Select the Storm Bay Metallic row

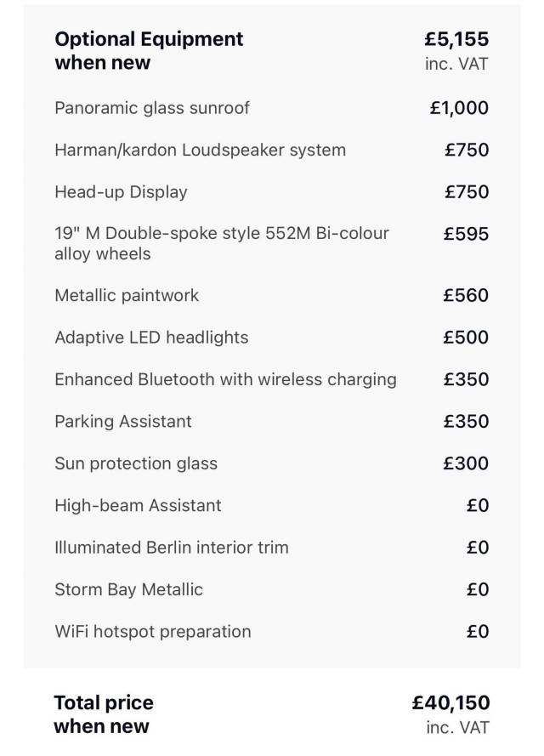[x=272, y=589]
